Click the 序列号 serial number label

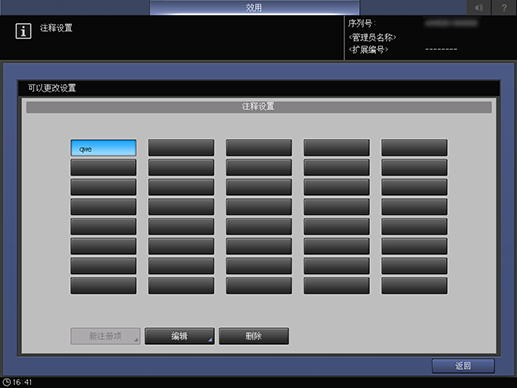click(362, 23)
